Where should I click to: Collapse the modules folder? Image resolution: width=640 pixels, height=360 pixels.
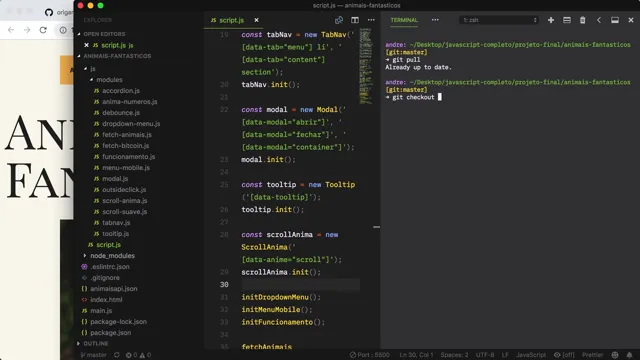click(109, 80)
